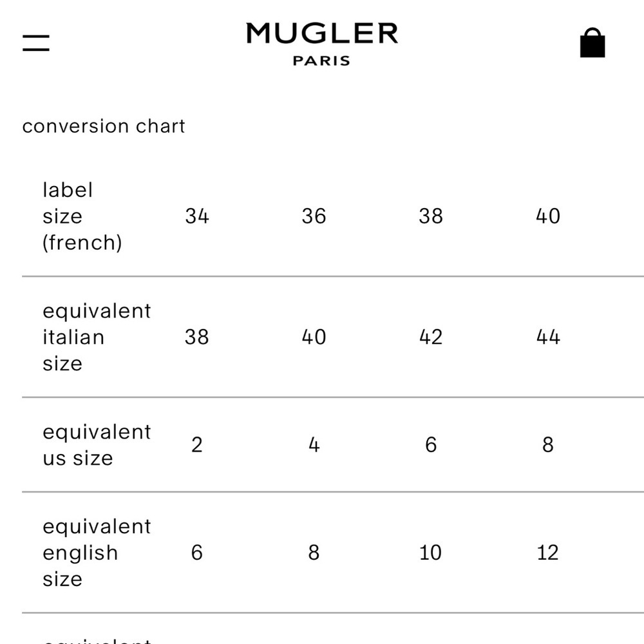Image resolution: width=644 pixels, height=644 pixels.
Task: Select English size 10 cell
Action: tap(430, 553)
